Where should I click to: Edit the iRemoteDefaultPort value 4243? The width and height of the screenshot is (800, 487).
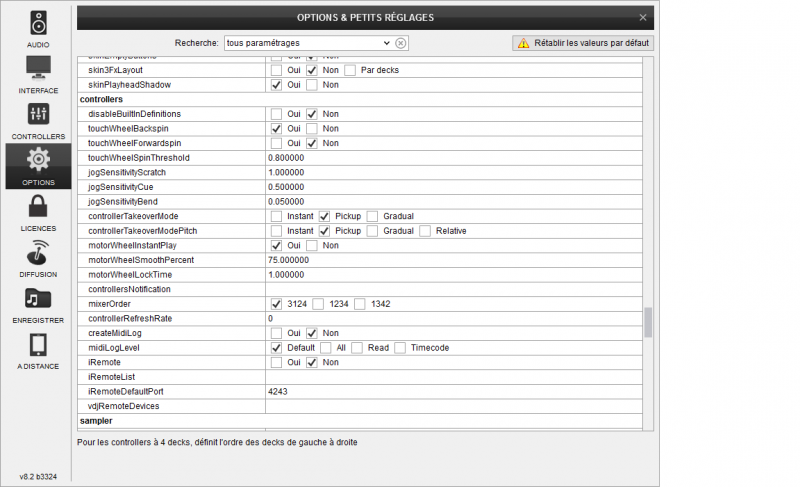pyautogui.click(x=454, y=392)
